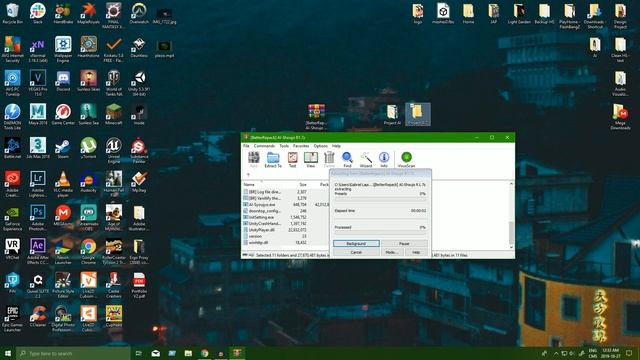Select the InitSetting.exe row
The width and height of the screenshot is (640, 360).
pos(285,217)
